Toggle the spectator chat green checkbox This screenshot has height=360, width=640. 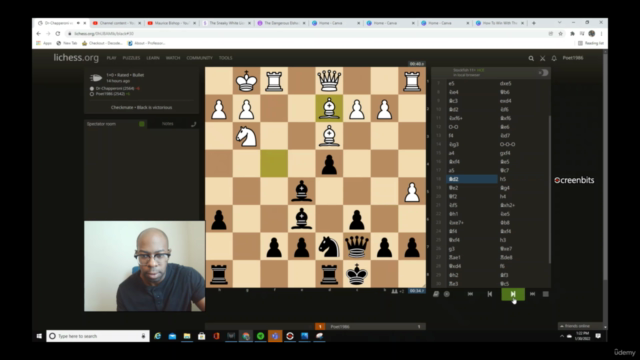(142, 124)
